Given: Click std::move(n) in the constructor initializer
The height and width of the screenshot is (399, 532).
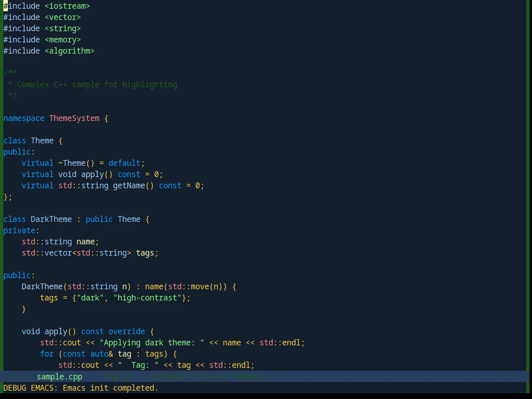Looking at the screenshot, I should pos(195,286).
